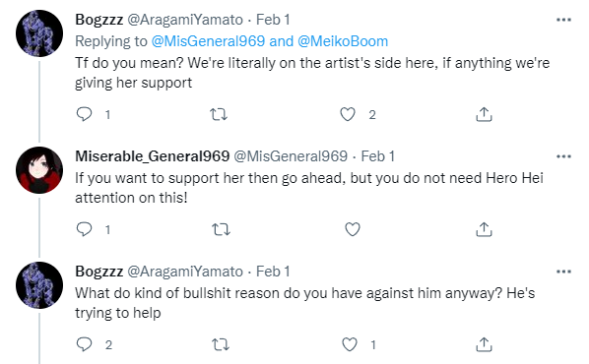
Task: Share Miserable_General969's tweet
Action: 484,229
